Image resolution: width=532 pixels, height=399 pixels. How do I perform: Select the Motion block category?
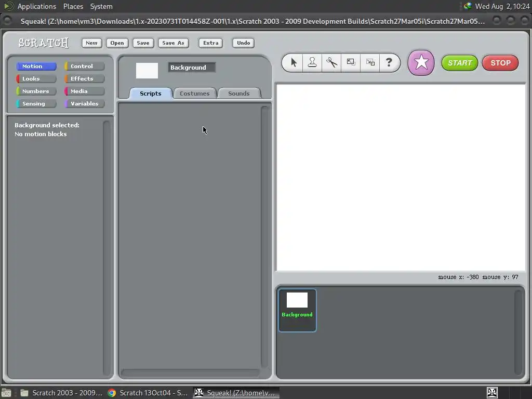[36, 66]
